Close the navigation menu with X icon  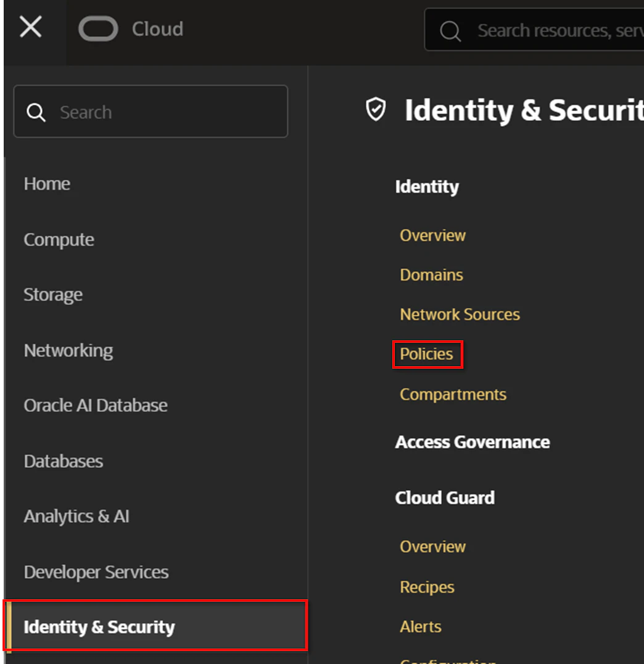(30, 27)
